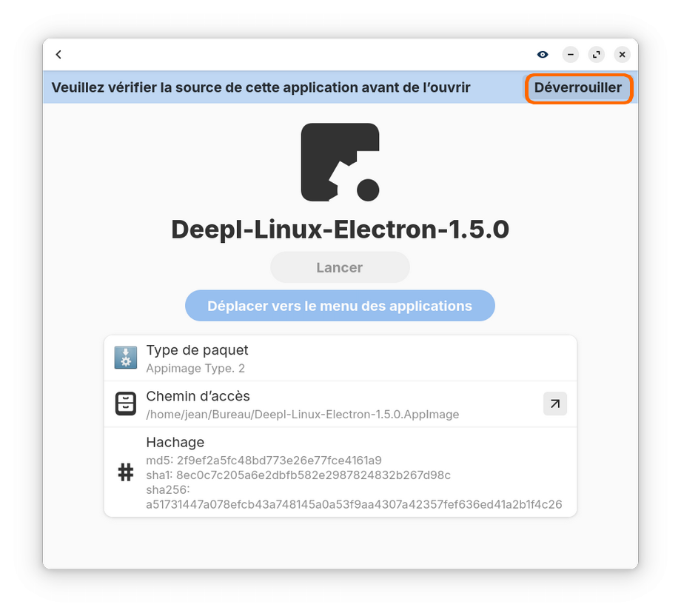Click Déplacer vers le menu des applications

340,306
